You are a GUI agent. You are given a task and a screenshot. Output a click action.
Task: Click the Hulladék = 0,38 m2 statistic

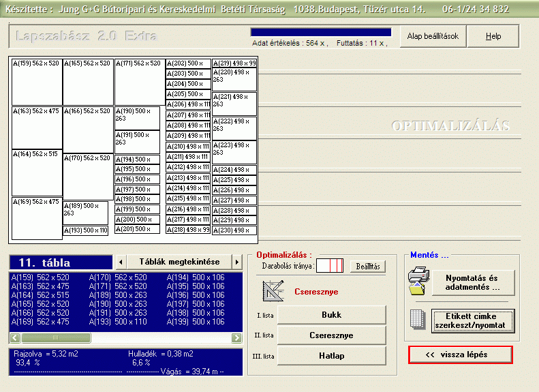[161, 354]
